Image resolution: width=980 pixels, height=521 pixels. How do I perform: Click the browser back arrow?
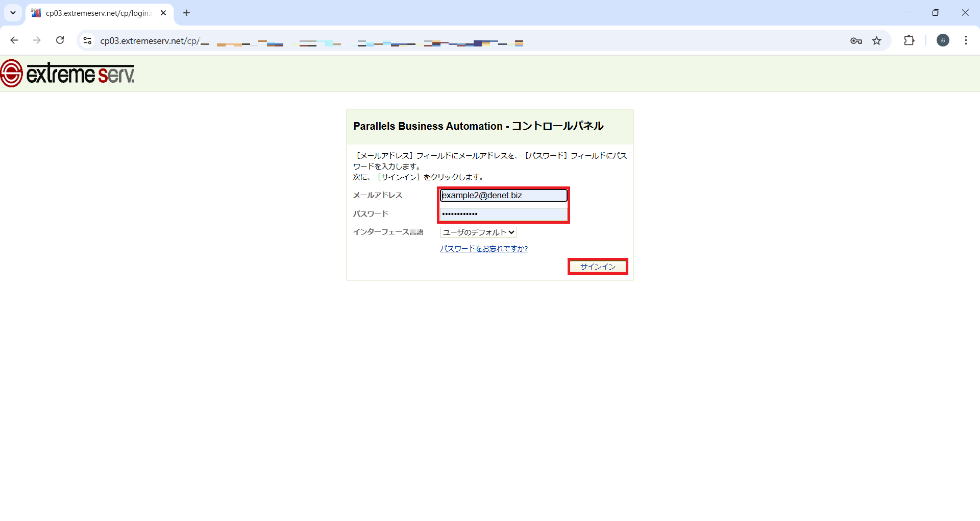14,40
